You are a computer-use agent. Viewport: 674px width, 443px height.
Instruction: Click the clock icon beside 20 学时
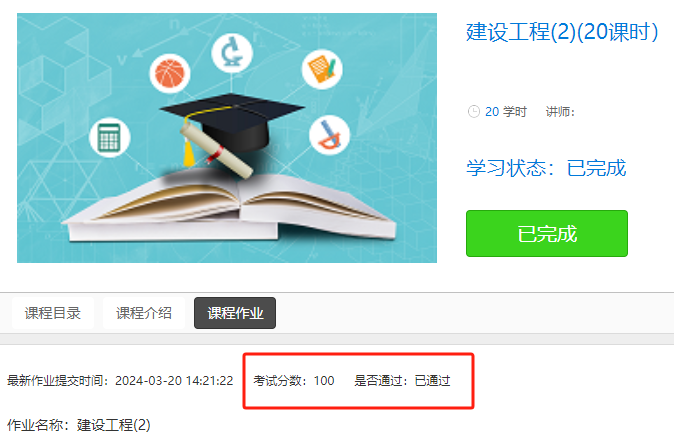(473, 112)
